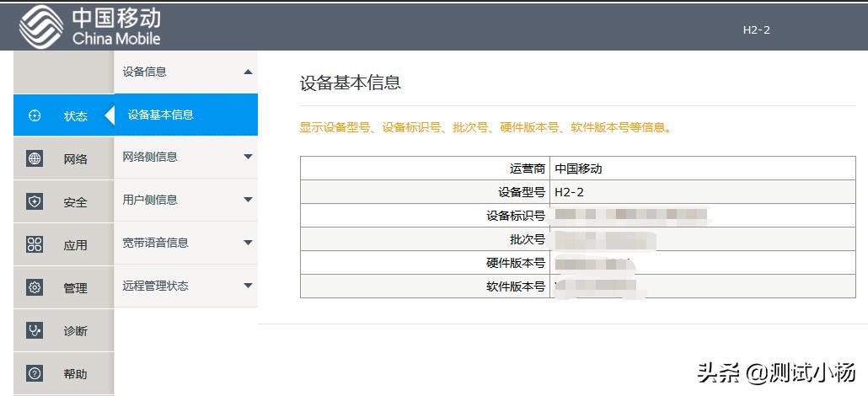Click the 设备标识号 row label
Screen dimensions: 868x396
click(516, 216)
